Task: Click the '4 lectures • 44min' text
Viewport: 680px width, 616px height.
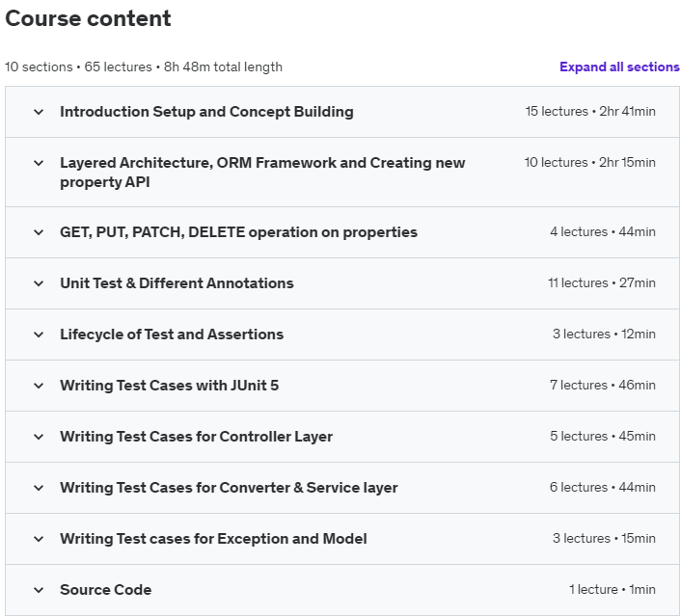Action: tap(603, 232)
